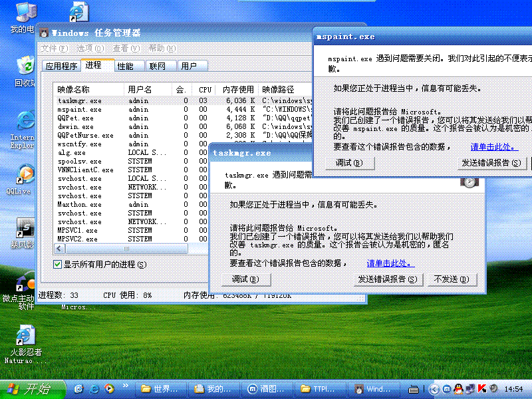Sort by CPU column header
The width and height of the screenshot is (532, 399).
pyautogui.click(x=205, y=89)
